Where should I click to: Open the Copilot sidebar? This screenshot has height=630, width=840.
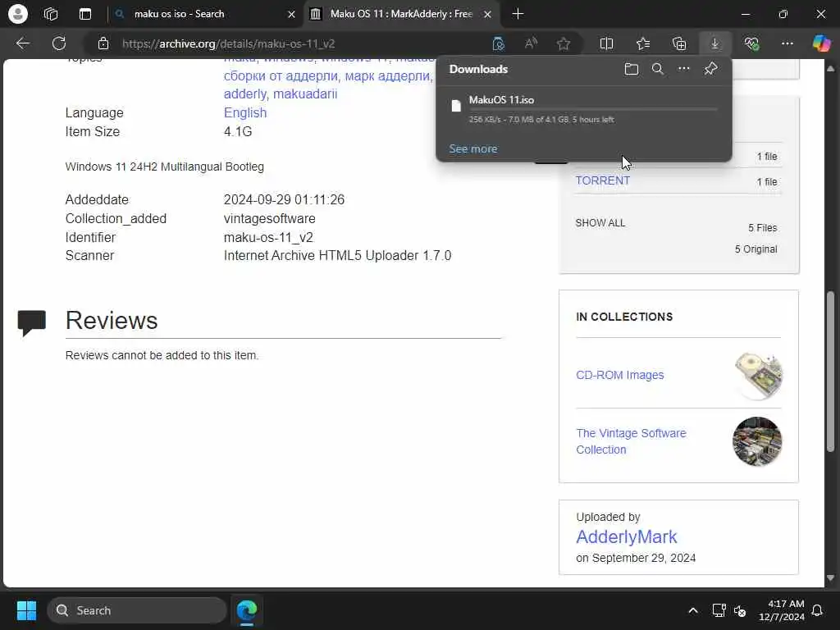821,43
